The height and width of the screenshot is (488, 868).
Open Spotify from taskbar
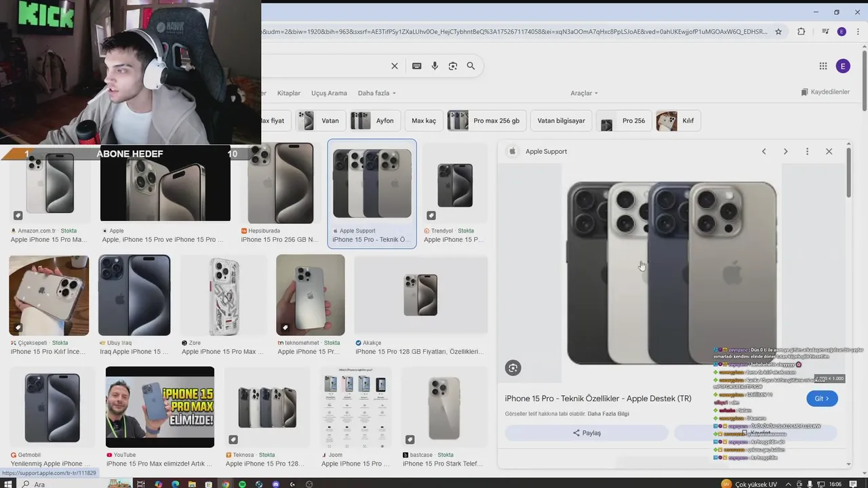(x=242, y=484)
